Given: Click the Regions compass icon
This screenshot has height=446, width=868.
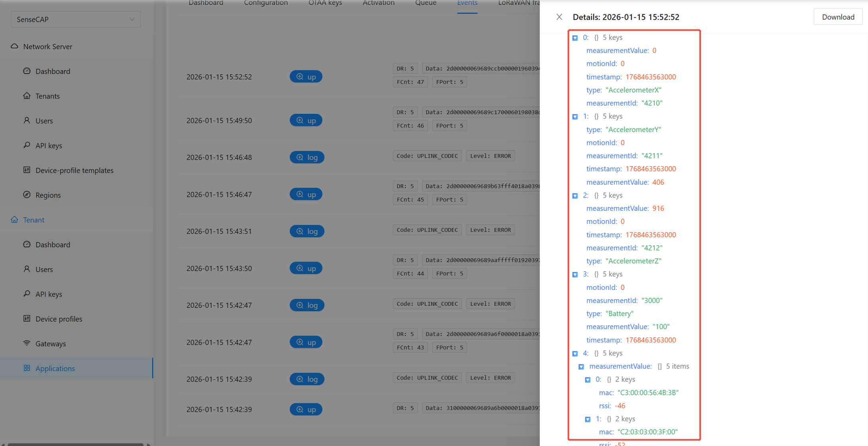Looking at the screenshot, I should [x=27, y=195].
